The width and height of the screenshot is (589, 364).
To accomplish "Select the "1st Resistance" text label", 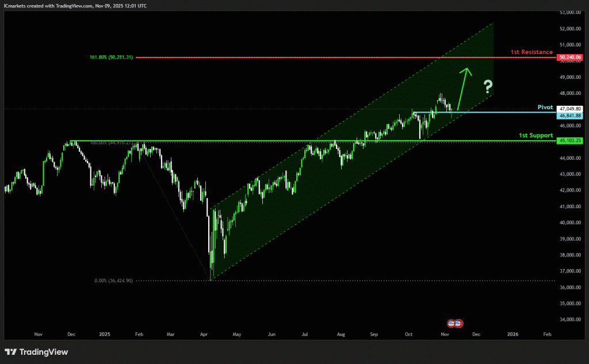I will (x=531, y=52).
